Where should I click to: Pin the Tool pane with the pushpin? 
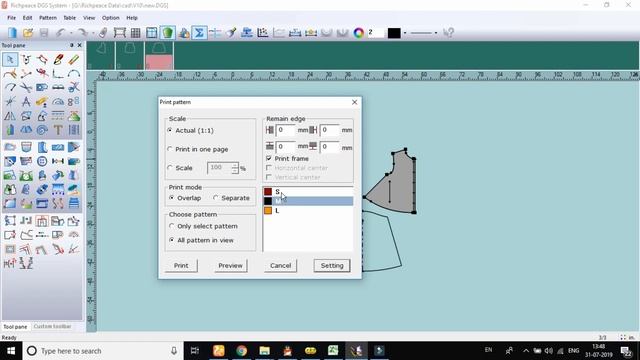pos(72,45)
